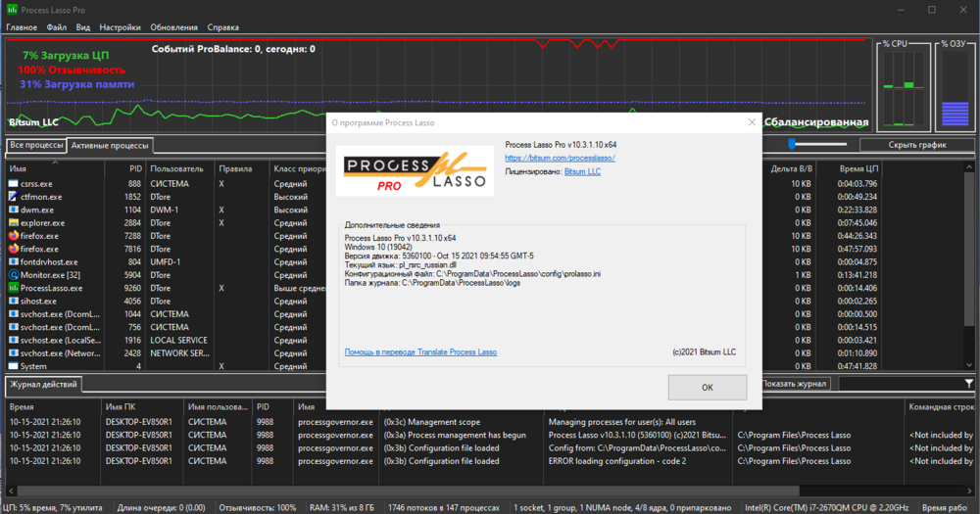
Task: Open the Настройки menu
Action: pos(120,27)
